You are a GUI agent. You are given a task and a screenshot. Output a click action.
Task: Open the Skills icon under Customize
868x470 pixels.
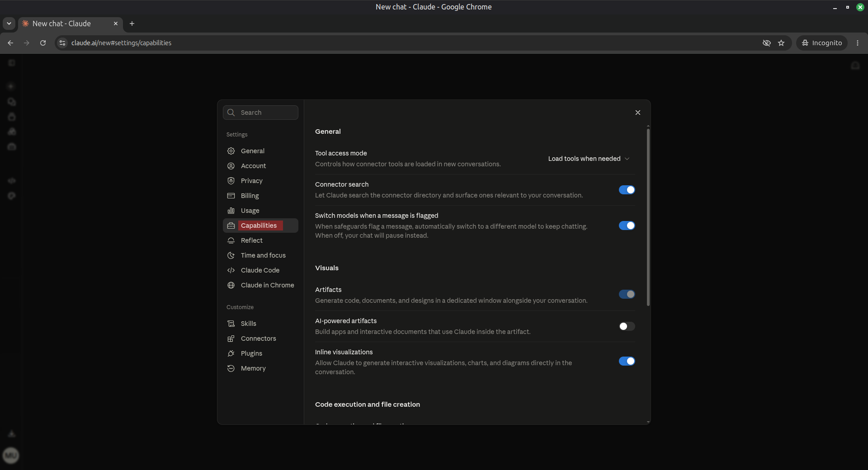(231, 324)
